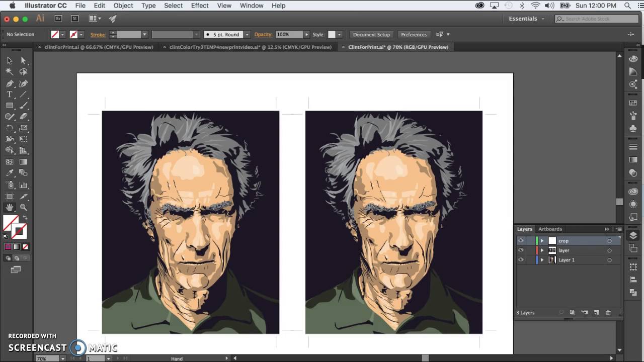Select the Scale tool

tap(23, 128)
